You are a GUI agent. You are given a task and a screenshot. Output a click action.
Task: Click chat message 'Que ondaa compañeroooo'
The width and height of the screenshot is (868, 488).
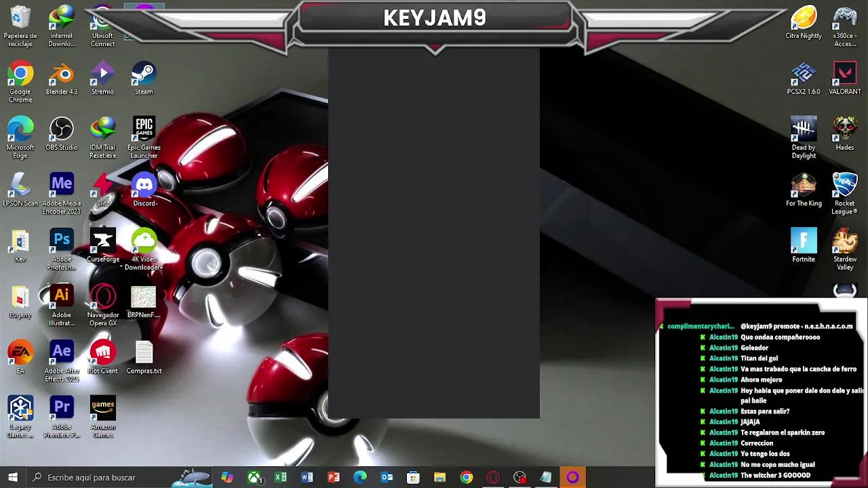(x=780, y=337)
